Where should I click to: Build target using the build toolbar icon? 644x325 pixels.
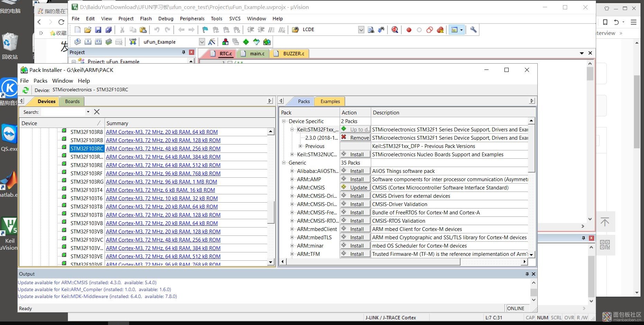[x=88, y=42]
